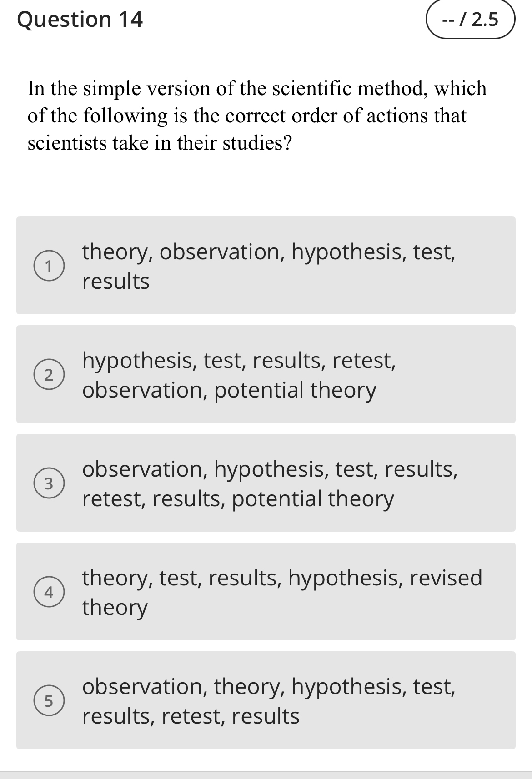This screenshot has width=532, height=780.
Task: Click the 'Question 14' heading
Action: click(x=80, y=20)
